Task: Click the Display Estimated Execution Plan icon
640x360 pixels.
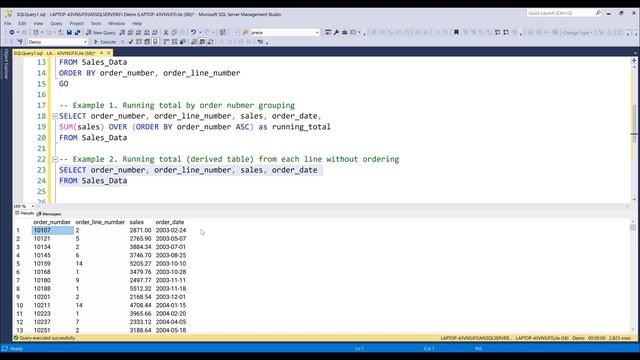Action: pyautogui.click(x=139, y=42)
